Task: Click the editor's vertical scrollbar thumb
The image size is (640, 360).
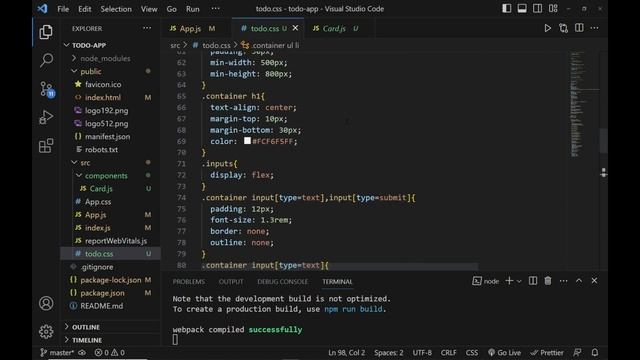Action: (604, 140)
